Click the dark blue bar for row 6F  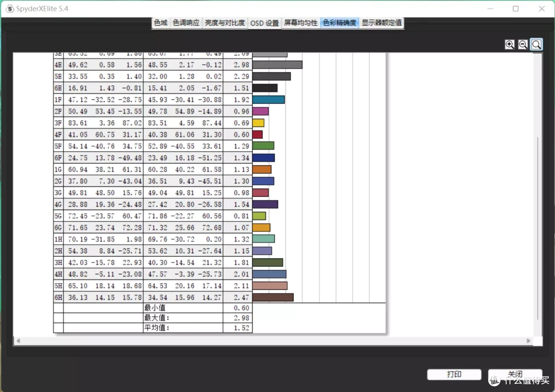(x=264, y=158)
